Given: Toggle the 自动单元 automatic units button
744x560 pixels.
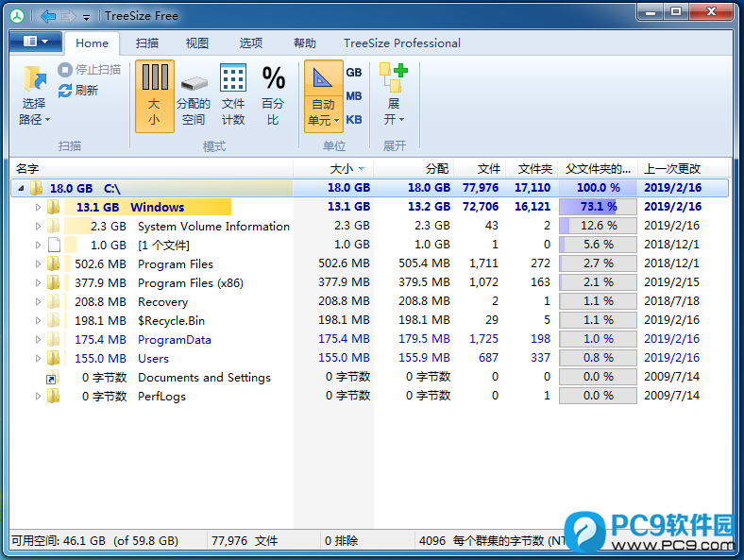Looking at the screenshot, I should (324, 96).
